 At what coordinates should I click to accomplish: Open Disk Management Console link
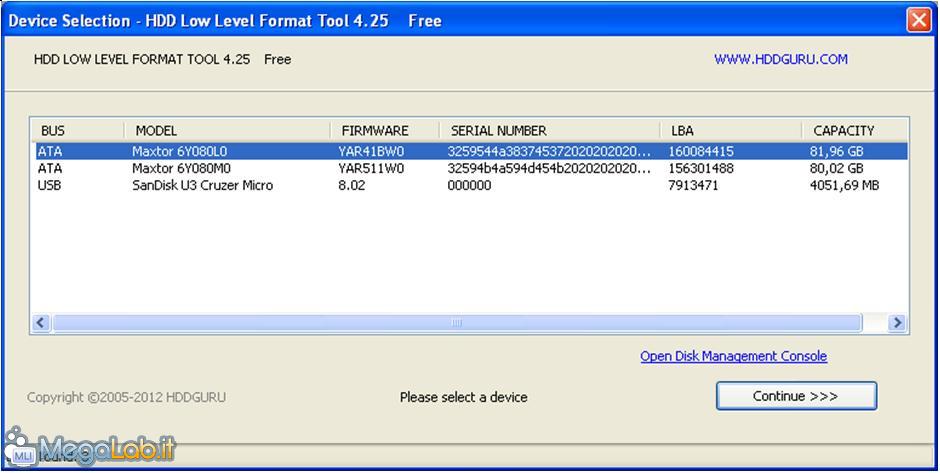pos(733,356)
